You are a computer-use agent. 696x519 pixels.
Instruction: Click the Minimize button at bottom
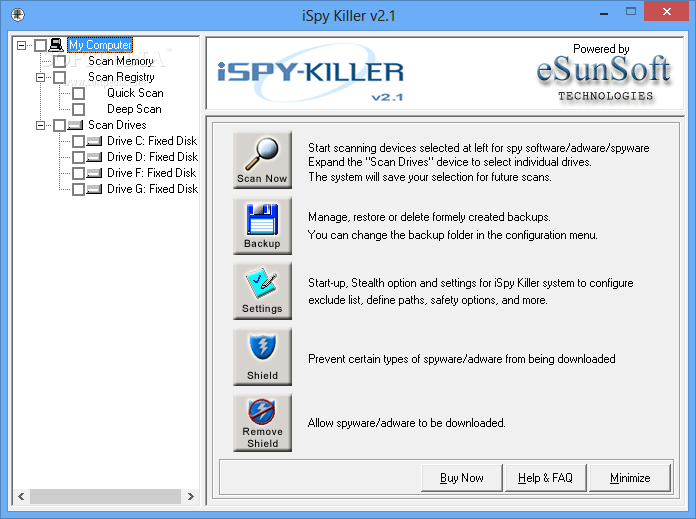point(630,478)
